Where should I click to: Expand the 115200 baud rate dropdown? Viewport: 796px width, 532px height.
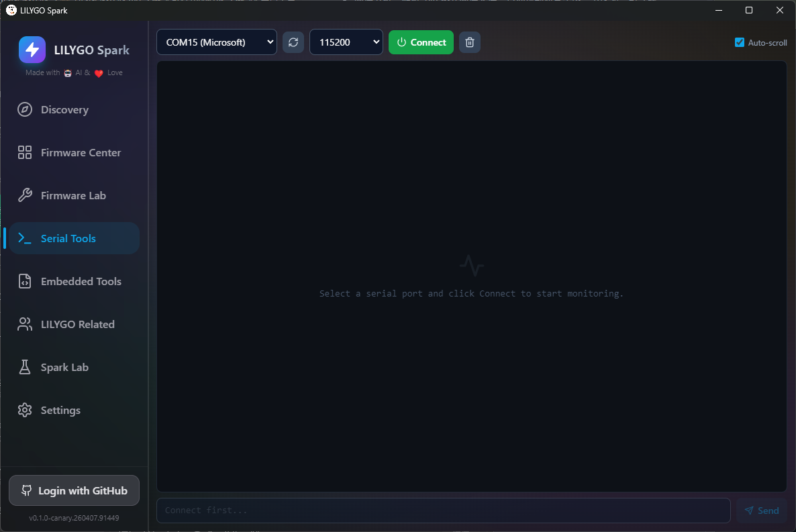346,42
